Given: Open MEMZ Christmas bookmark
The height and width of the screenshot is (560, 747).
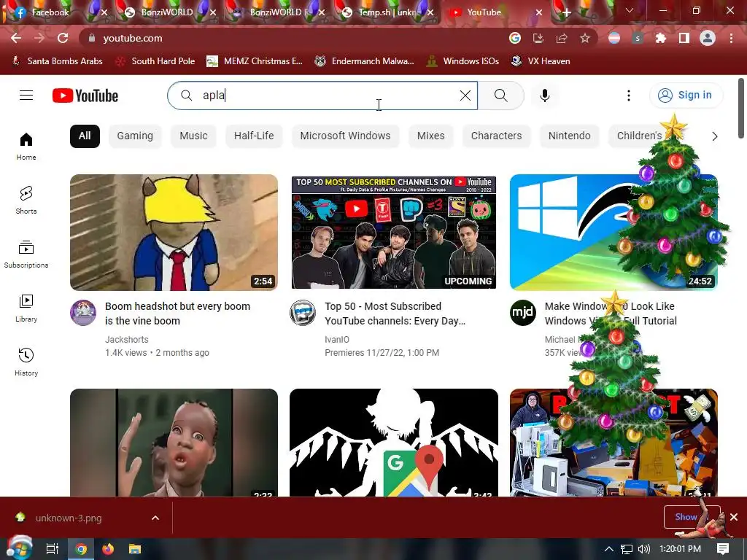Looking at the screenshot, I should coord(255,61).
